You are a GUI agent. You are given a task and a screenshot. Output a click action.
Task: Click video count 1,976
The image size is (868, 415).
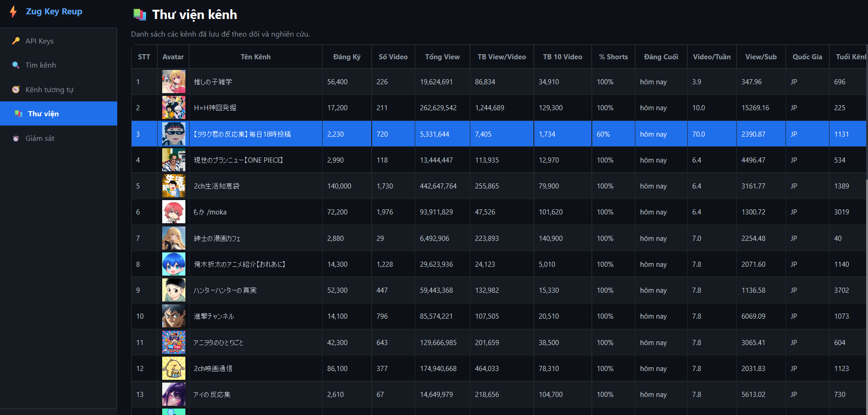(x=385, y=212)
